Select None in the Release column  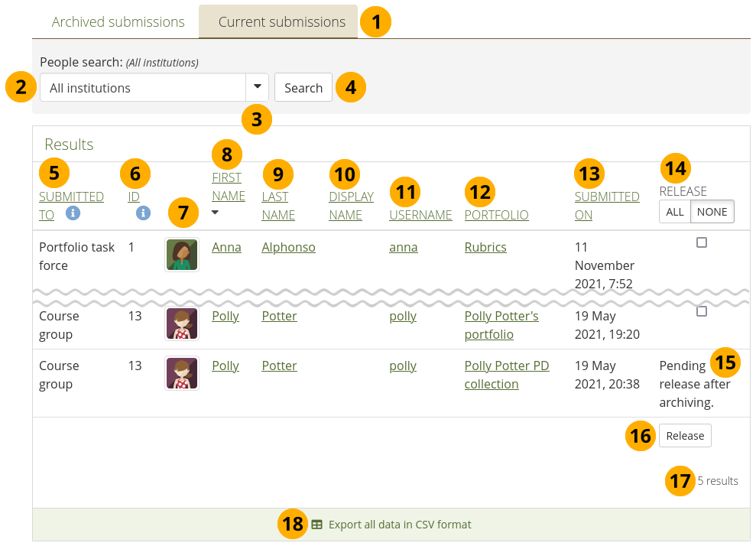[712, 212]
